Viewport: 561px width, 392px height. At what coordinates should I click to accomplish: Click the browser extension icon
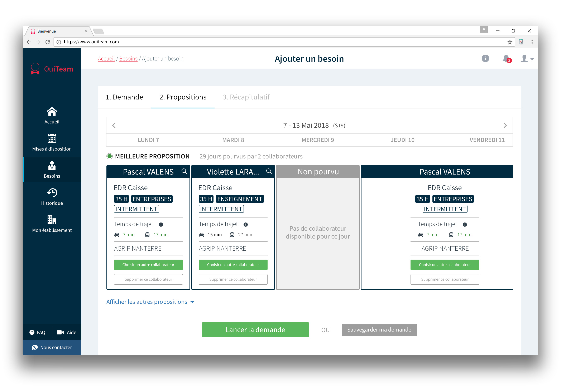pos(521,42)
